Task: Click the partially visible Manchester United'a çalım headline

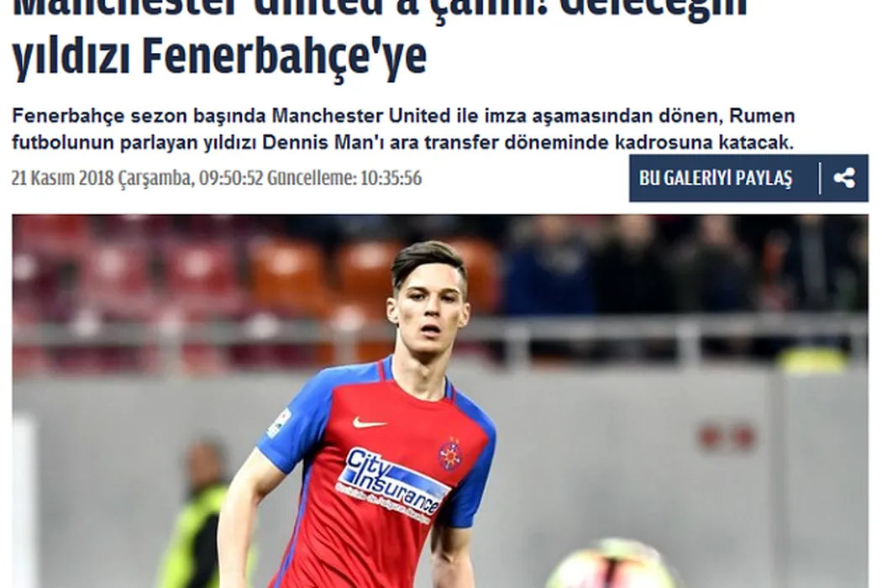Action: point(380,9)
